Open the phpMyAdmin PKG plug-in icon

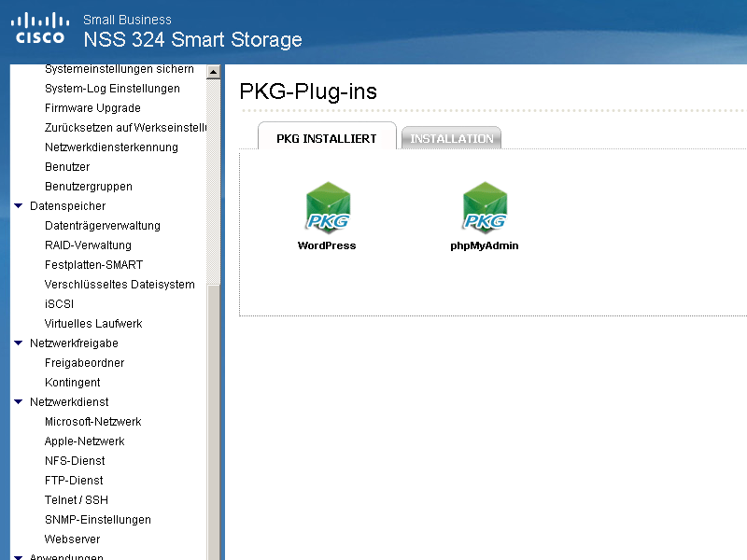coord(485,207)
